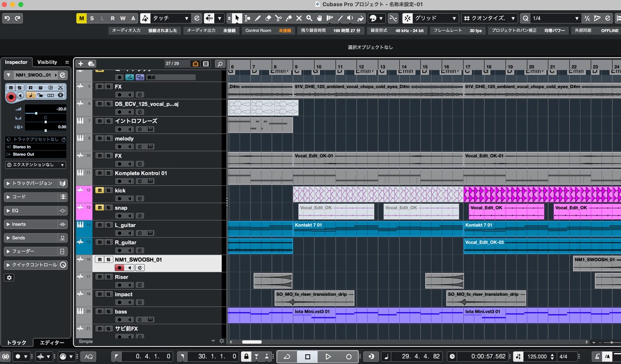Click the Play button in transport
Viewport: 621px width, 364px height.
(x=328, y=356)
